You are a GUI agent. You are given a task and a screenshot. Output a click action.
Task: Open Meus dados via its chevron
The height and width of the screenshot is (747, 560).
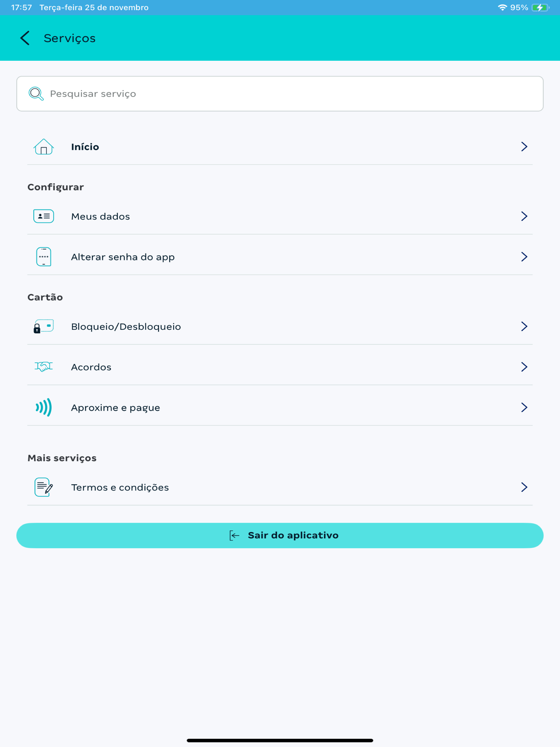click(524, 216)
